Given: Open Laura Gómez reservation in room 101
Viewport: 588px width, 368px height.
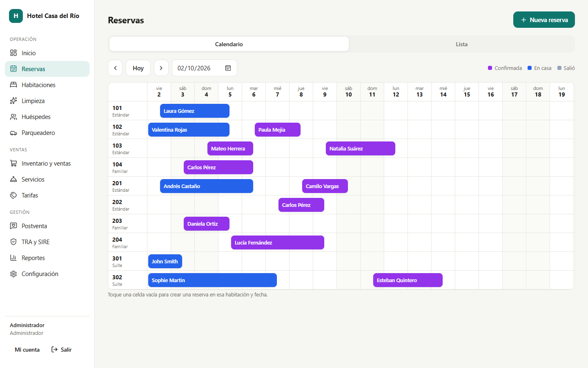Looking at the screenshot, I should tap(195, 111).
